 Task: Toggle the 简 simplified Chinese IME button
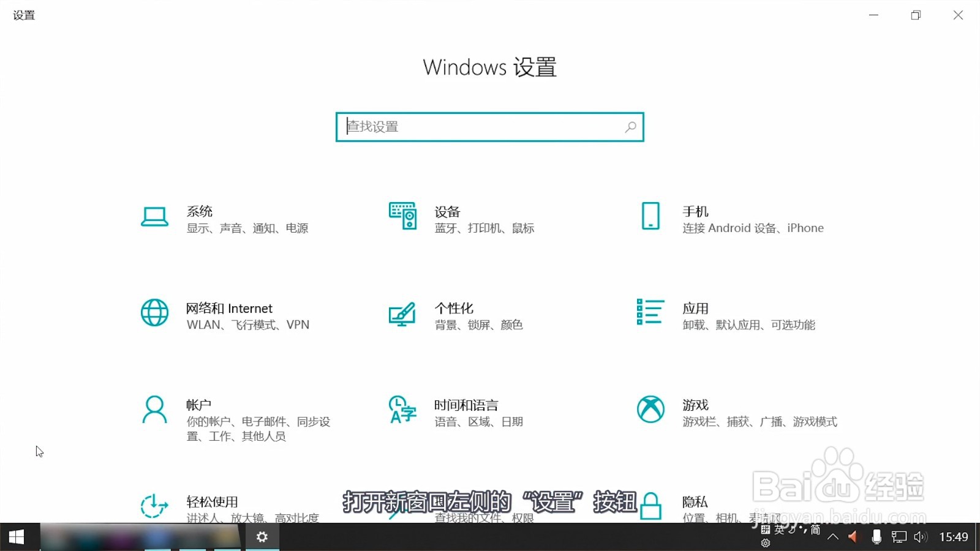click(815, 530)
